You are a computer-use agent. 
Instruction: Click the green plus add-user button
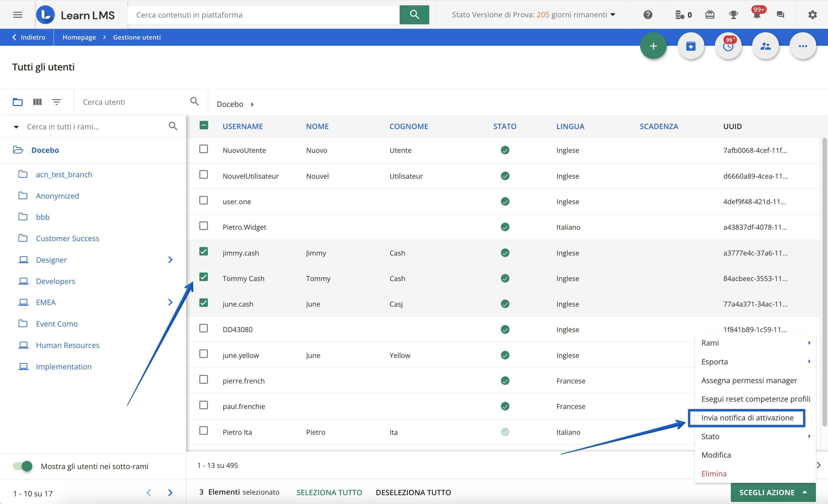tap(653, 46)
